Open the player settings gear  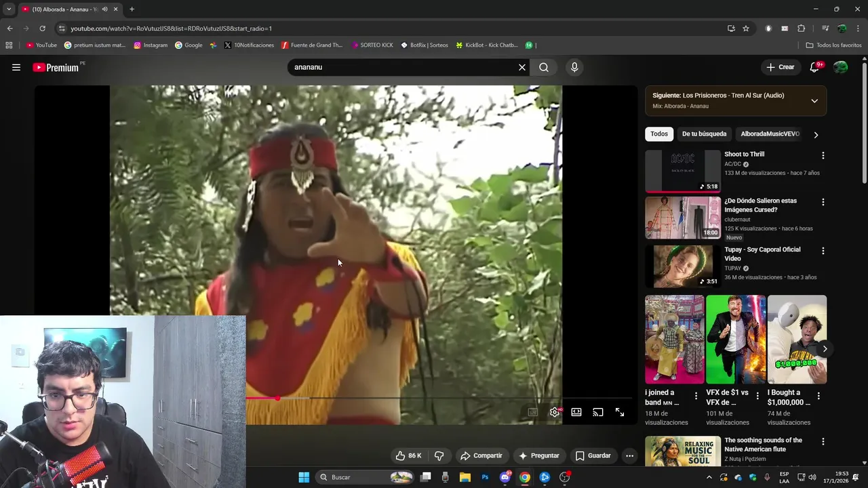555,412
